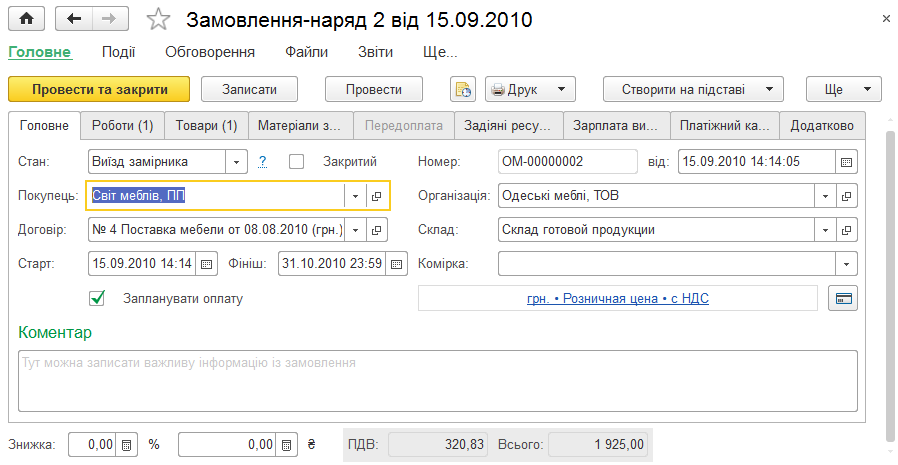
Task: Click the Провести button
Action: coord(373,89)
